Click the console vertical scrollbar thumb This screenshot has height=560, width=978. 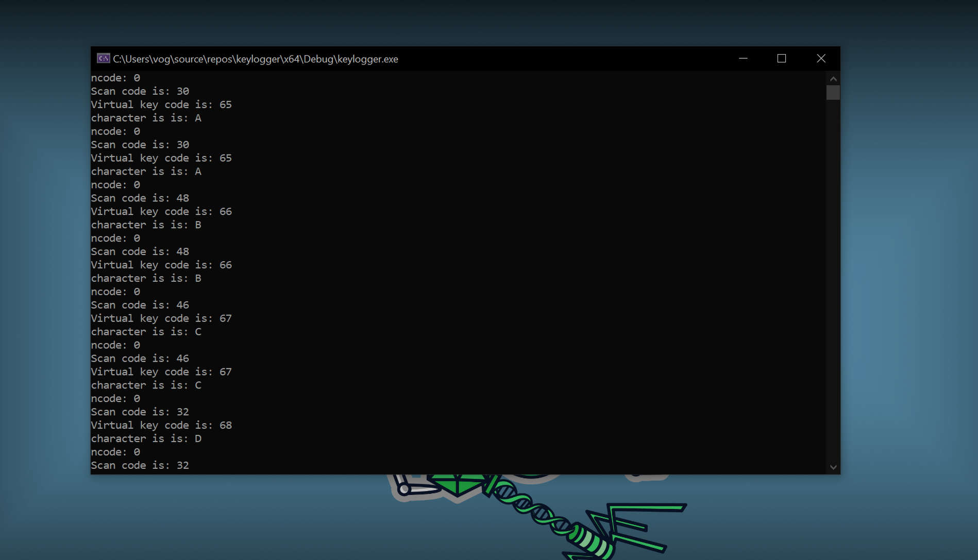coord(833,93)
